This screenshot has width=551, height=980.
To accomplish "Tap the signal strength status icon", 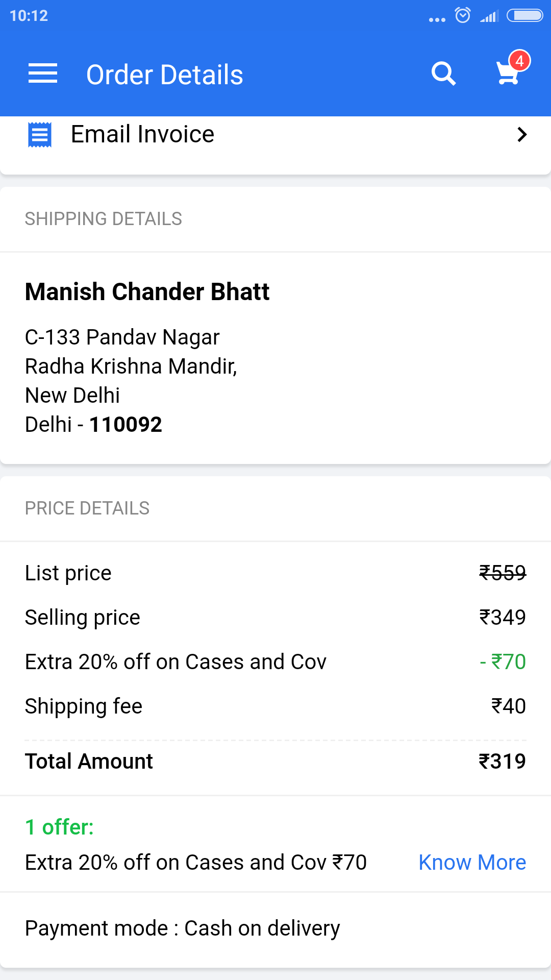I will coord(489,16).
